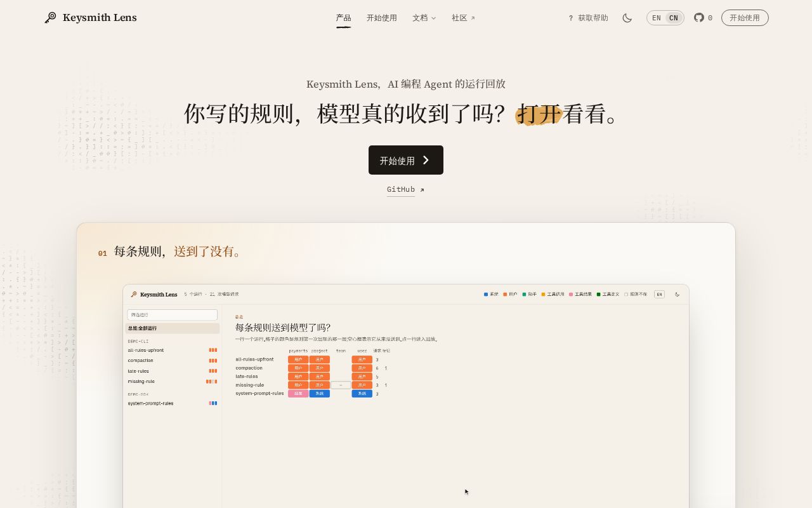The width and height of the screenshot is (812, 508).
Task: Select the late-rules run in the preview sidebar
Action: pyautogui.click(x=173, y=371)
